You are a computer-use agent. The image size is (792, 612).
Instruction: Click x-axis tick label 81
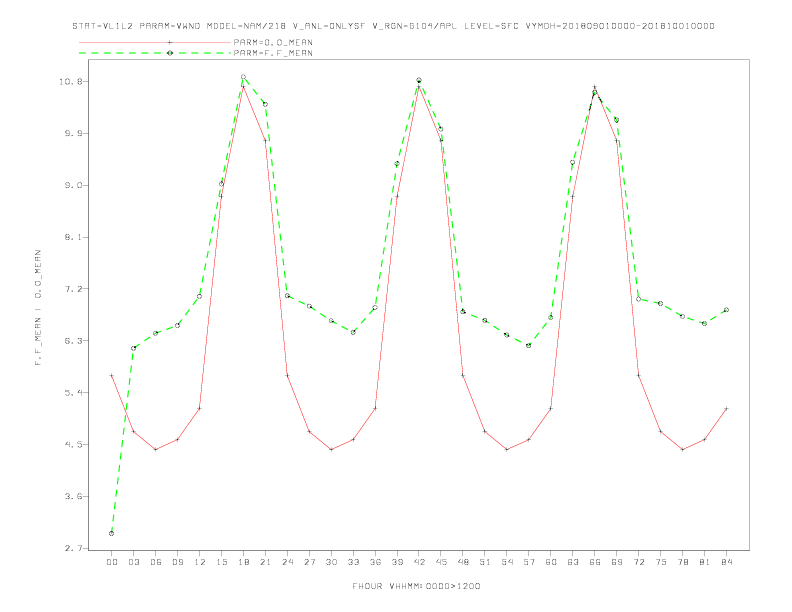point(705,562)
